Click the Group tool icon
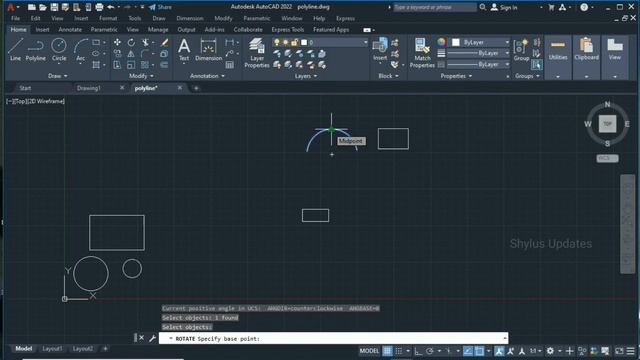The width and height of the screenshot is (640, 360). (x=521, y=49)
